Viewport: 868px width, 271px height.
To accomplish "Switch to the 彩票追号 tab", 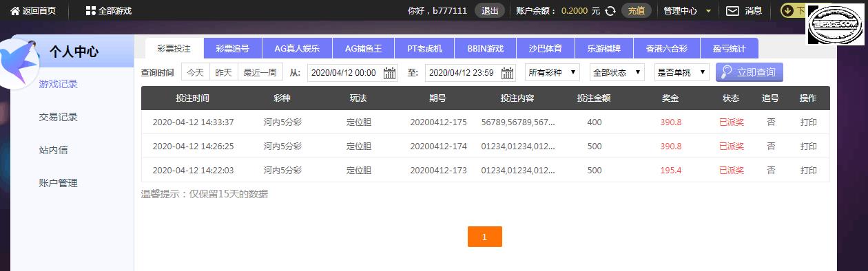I will (232, 49).
